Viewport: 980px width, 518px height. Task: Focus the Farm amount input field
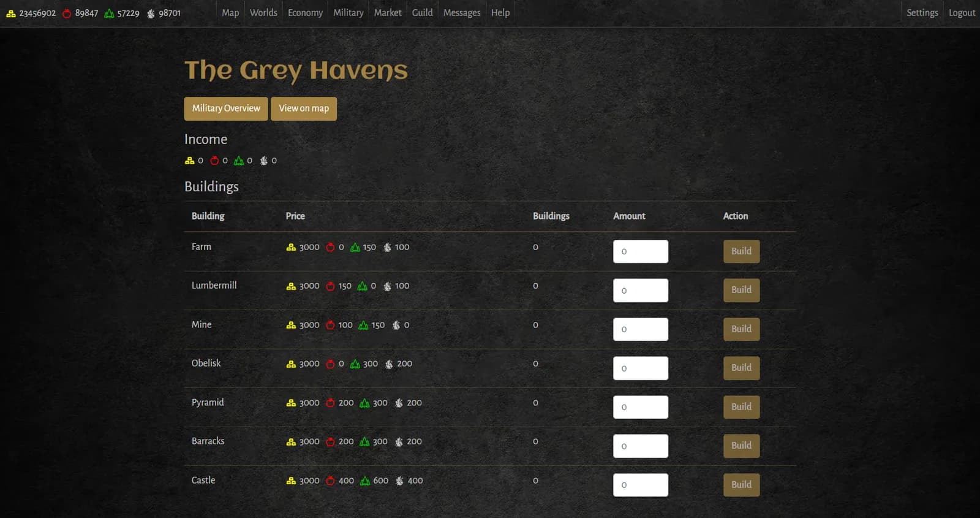tap(641, 251)
